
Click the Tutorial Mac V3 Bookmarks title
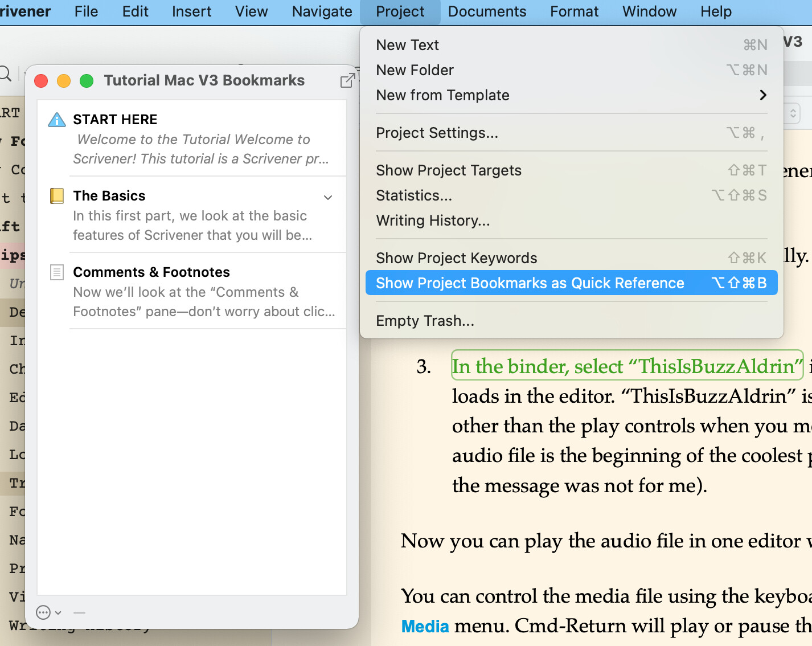(204, 80)
